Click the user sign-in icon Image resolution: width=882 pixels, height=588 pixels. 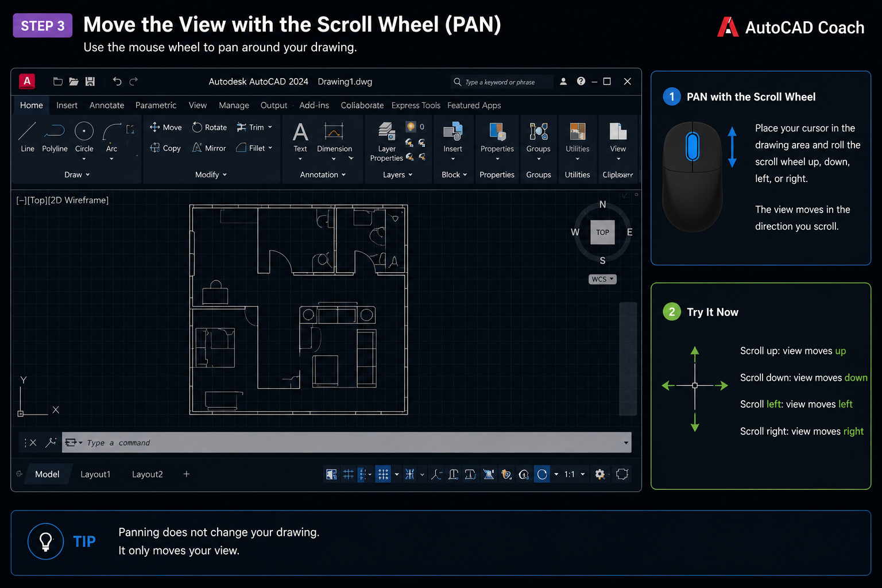(563, 81)
